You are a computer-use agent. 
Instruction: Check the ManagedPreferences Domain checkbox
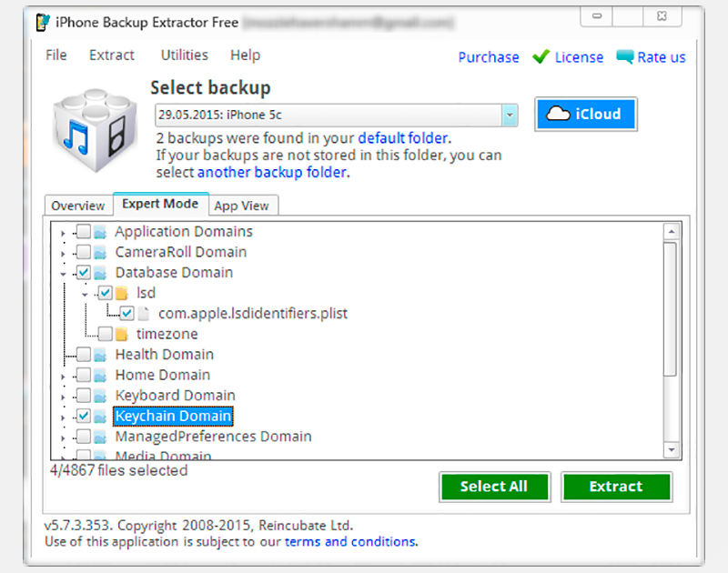[x=84, y=437]
